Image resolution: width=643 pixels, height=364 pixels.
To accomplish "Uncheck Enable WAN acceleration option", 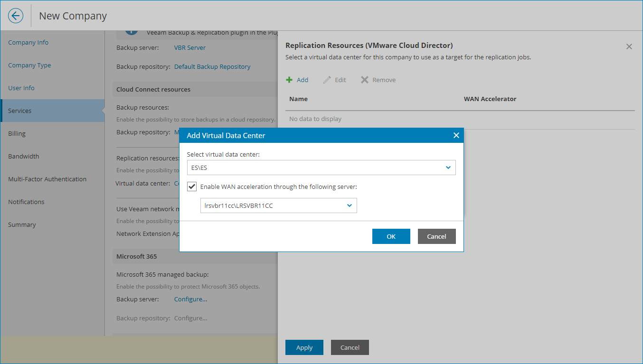I will click(x=191, y=186).
